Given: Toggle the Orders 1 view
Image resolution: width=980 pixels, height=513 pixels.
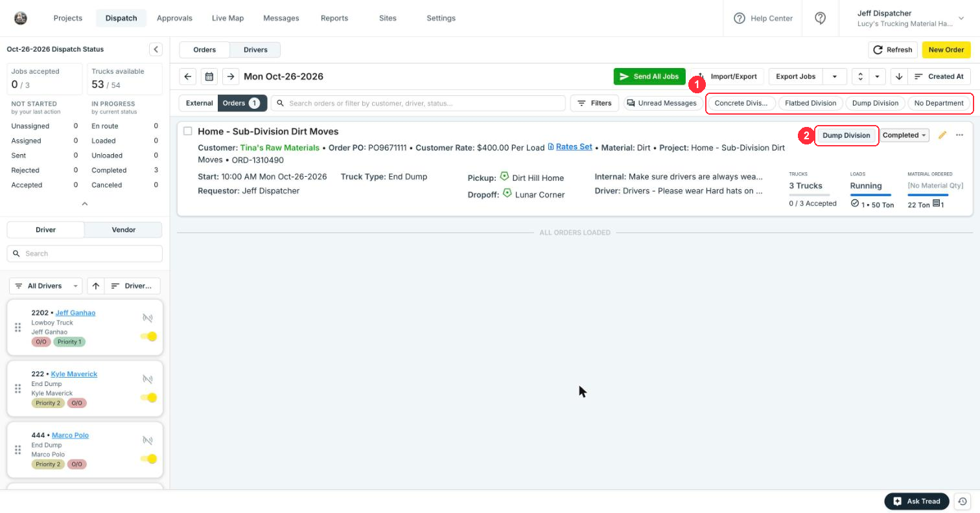Looking at the screenshot, I should click(x=242, y=103).
